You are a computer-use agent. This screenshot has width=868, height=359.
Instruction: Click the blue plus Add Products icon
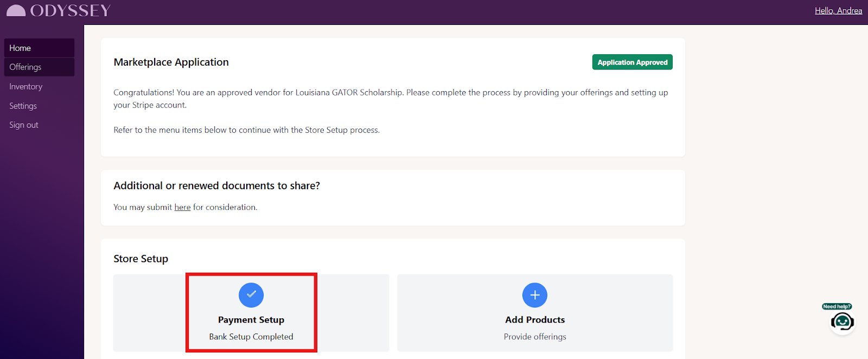pos(534,295)
